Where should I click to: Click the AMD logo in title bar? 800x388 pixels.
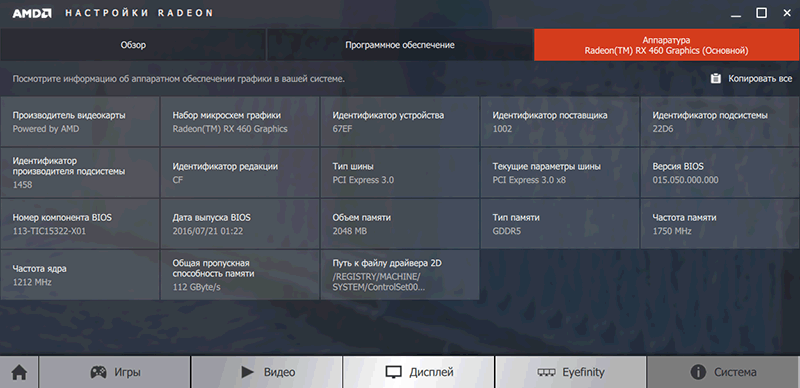click(32, 13)
